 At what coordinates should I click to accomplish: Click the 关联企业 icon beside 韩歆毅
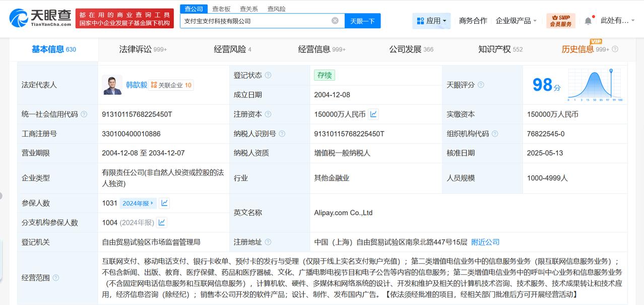click(x=154, y=85)
